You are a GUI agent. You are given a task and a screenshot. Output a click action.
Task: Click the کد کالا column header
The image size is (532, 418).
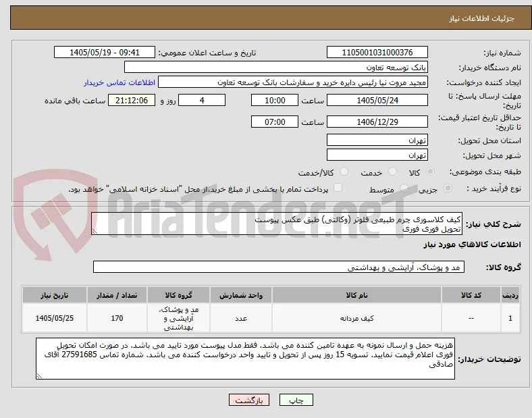(471, 295)
